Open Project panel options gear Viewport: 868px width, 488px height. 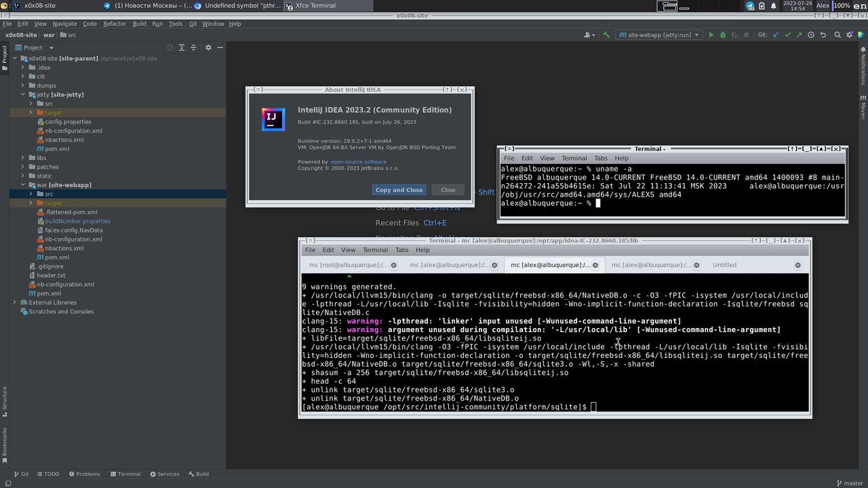click(208, 47)
